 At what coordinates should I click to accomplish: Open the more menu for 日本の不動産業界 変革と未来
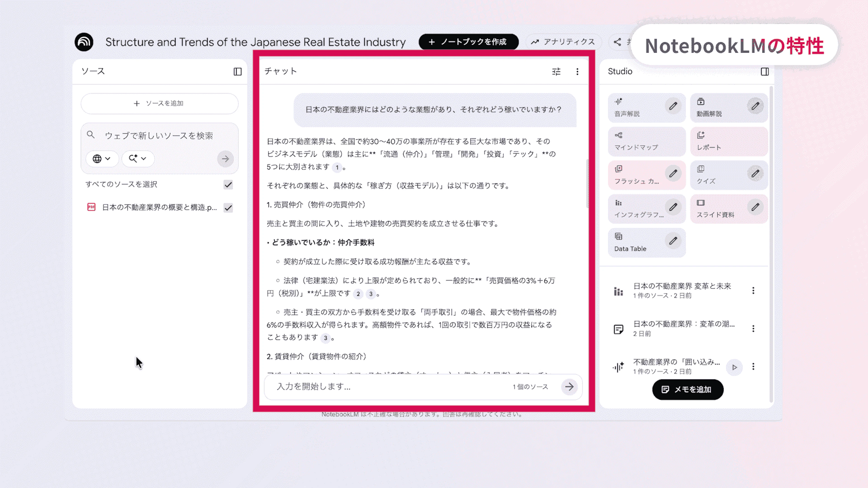pyautogui.click(x=753, y=290)
